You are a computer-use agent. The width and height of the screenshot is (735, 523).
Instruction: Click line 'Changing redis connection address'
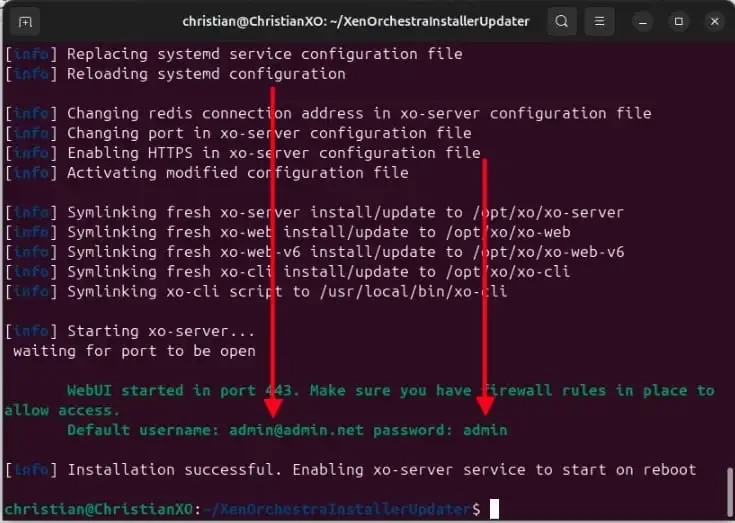pos(328,113)
